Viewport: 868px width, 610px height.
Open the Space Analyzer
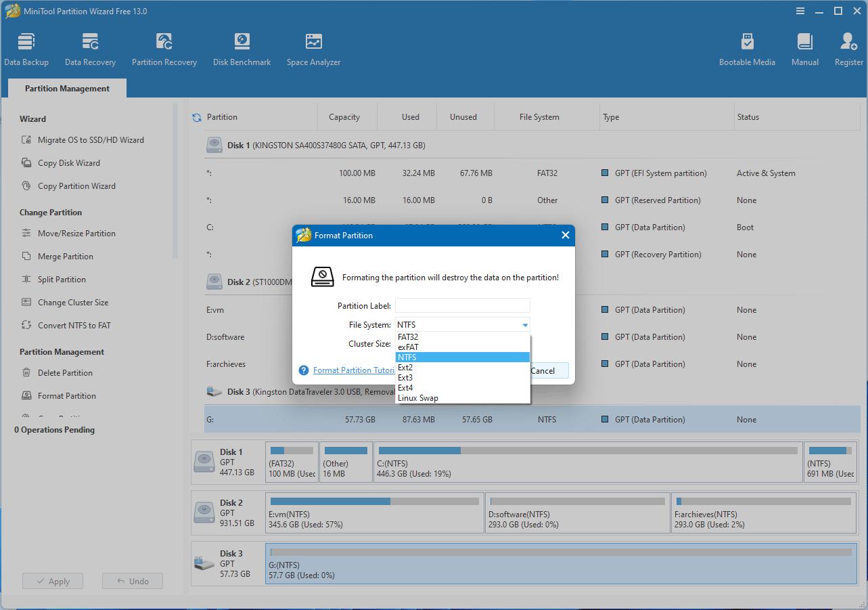313,47
